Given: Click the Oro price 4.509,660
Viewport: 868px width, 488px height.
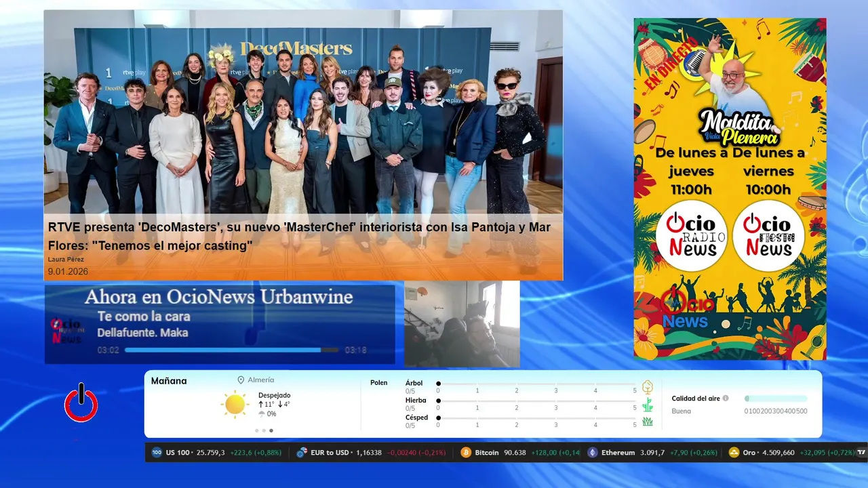Looking at the screenshot, I should [777, 452].
